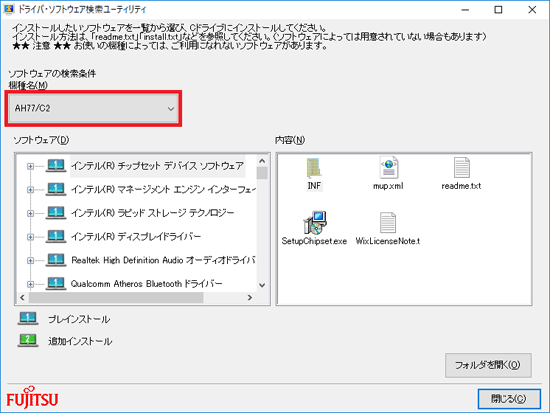Viewport: 550px width, 413px height.
Task: Select the WixLicenseNote text file icon
Action: click(x=388, y=222)
